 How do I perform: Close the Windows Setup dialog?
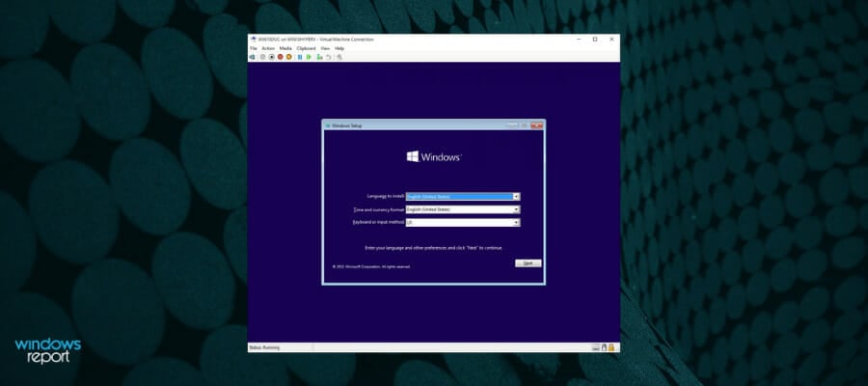pyautogui.click(x=536, y=125)
